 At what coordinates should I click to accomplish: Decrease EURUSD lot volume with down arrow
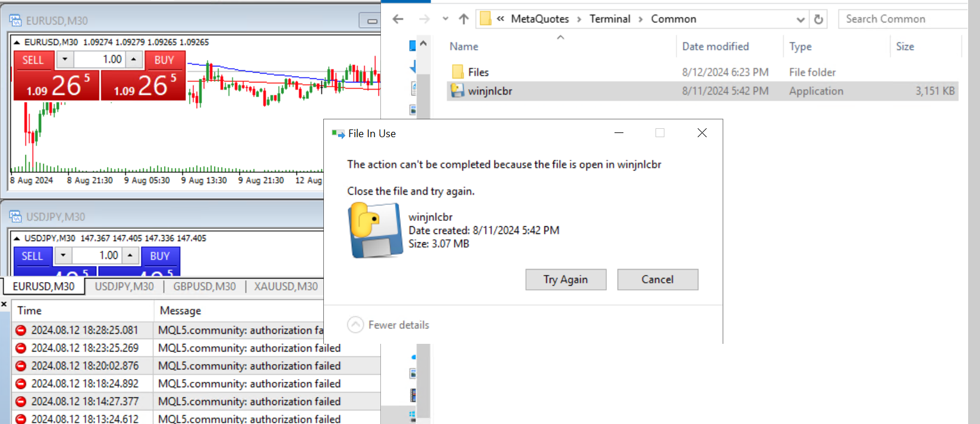65,59
